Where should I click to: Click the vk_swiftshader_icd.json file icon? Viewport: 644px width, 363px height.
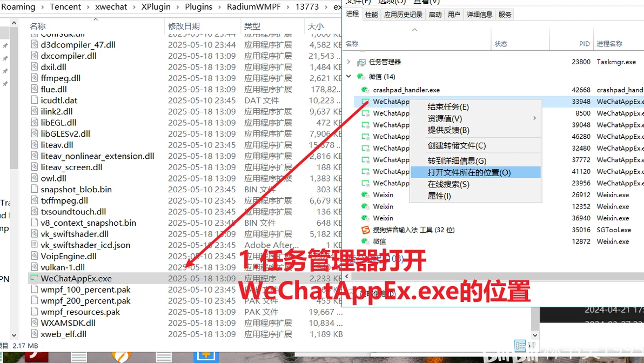[35, 245]
